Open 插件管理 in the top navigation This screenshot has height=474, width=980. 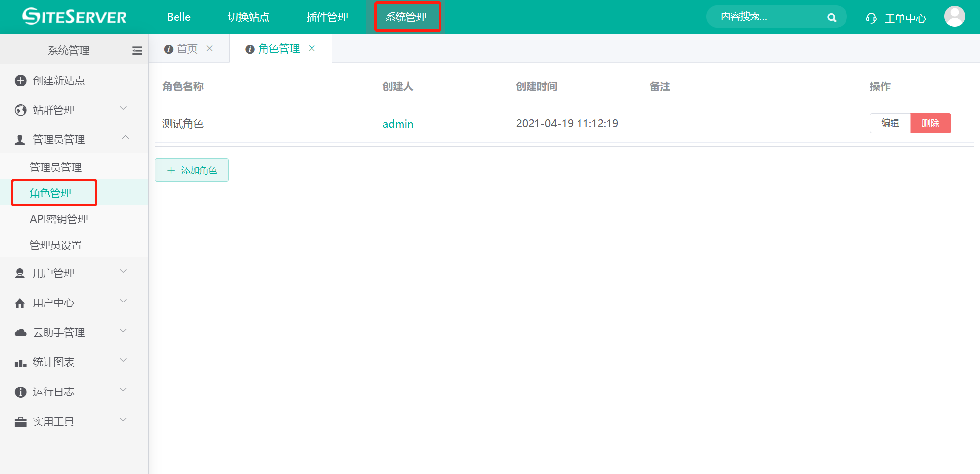pyautogui.click(x=327, y=17)
